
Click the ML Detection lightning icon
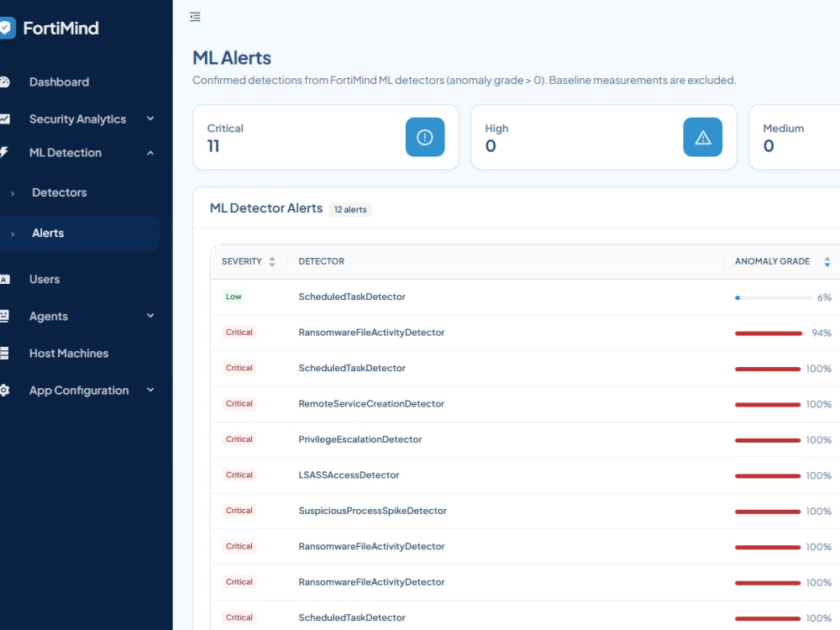coord(3,153)
